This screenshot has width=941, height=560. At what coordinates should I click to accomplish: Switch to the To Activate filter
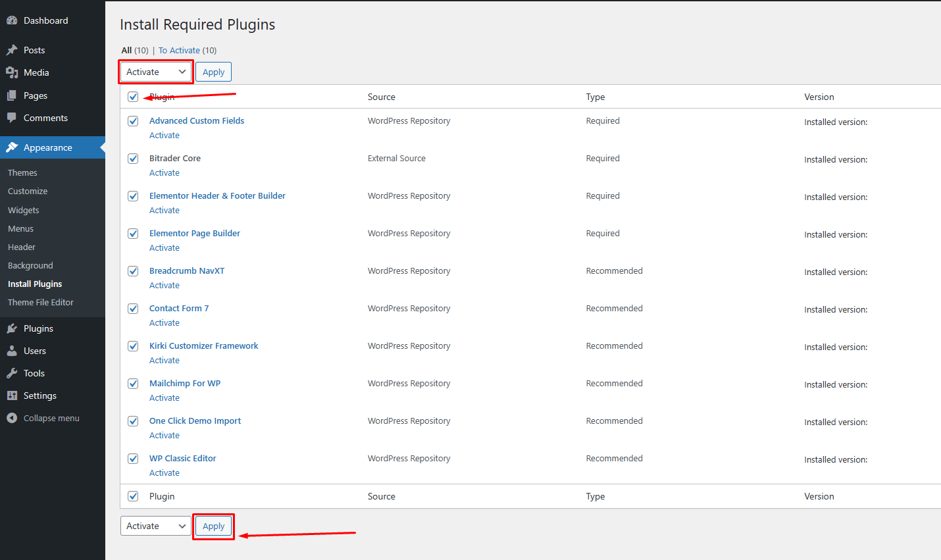179,50
